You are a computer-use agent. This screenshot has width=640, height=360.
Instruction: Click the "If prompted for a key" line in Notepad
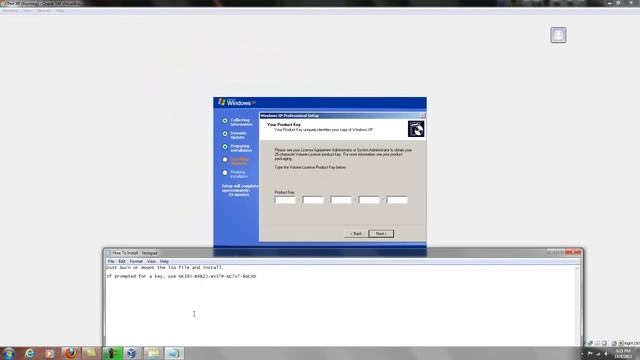181,276
